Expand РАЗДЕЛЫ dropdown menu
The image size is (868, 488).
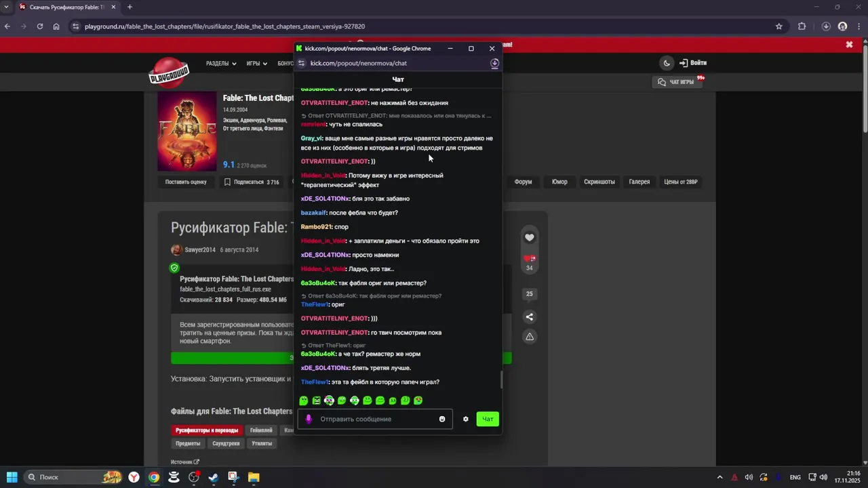click(221, 64)
